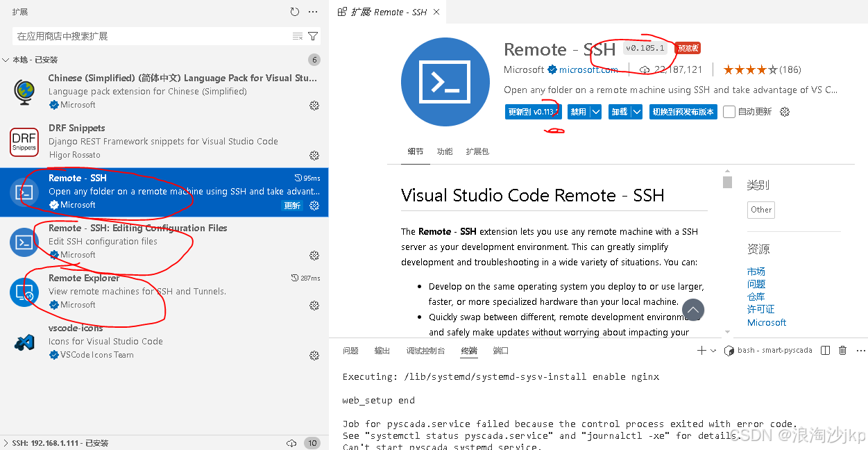Kill the terminal with the trash icon
This screenshot has height=450, width=868.
pos(843,351)
